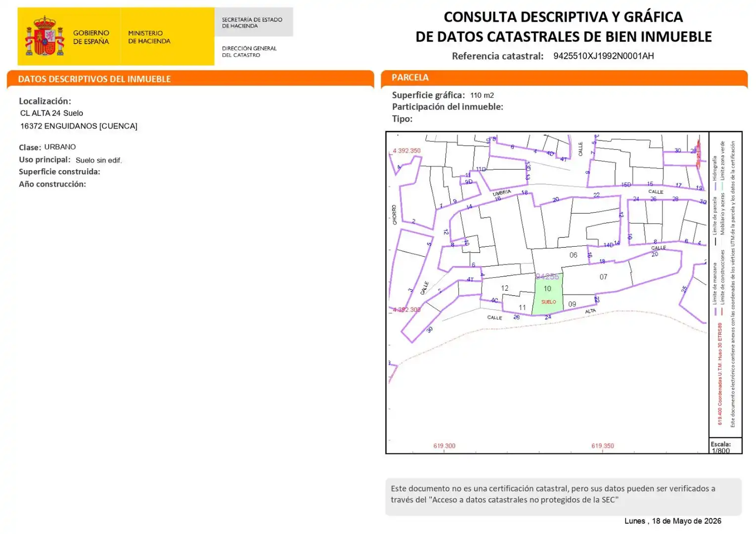The image size is (756, 534).
Task: Click legend entry 'Límite de parcela'
Action: [x=714, y=221]
